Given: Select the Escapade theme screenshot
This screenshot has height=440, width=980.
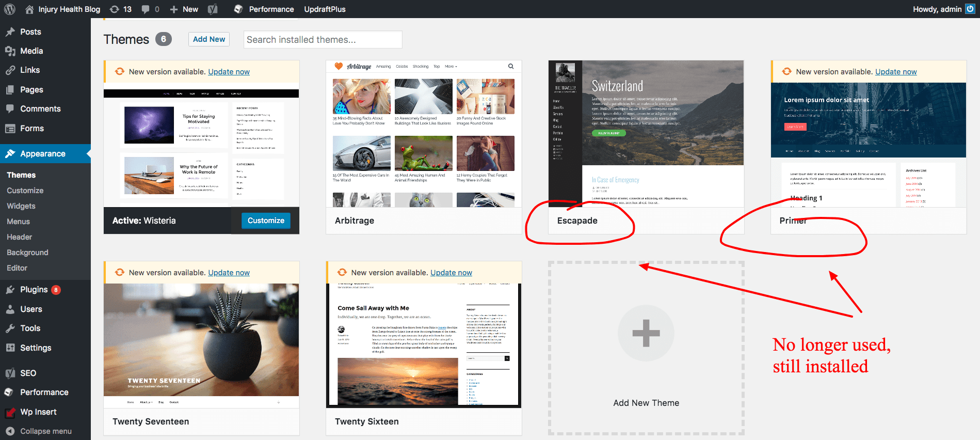Looking at the screenshot, I should click(x=646, y=134).
